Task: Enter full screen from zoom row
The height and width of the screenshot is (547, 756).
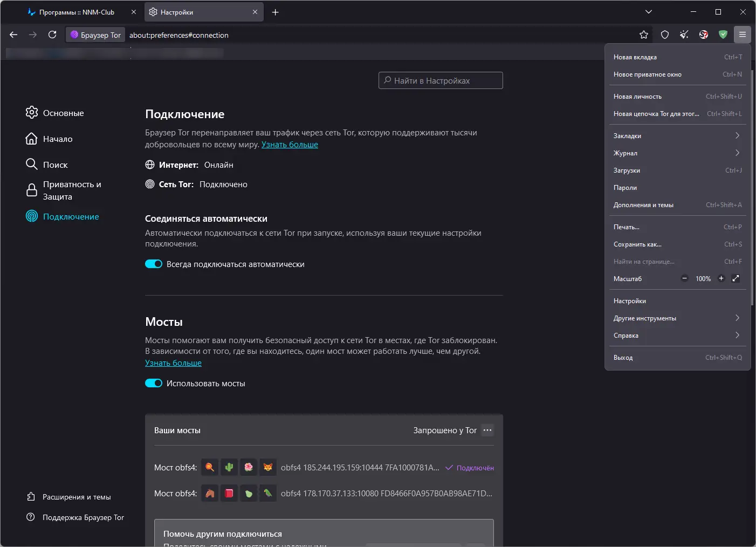Action: click(x=736, y=279)
